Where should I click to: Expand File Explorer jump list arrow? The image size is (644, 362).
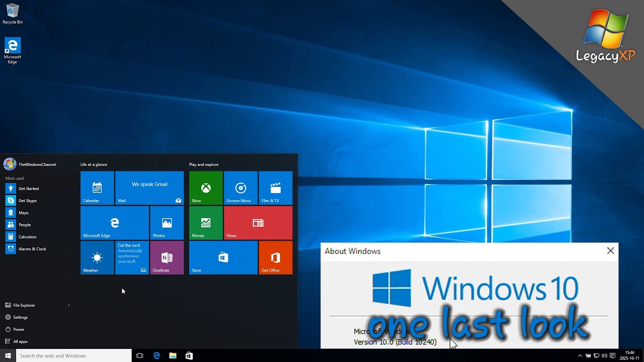coord(68,305)
